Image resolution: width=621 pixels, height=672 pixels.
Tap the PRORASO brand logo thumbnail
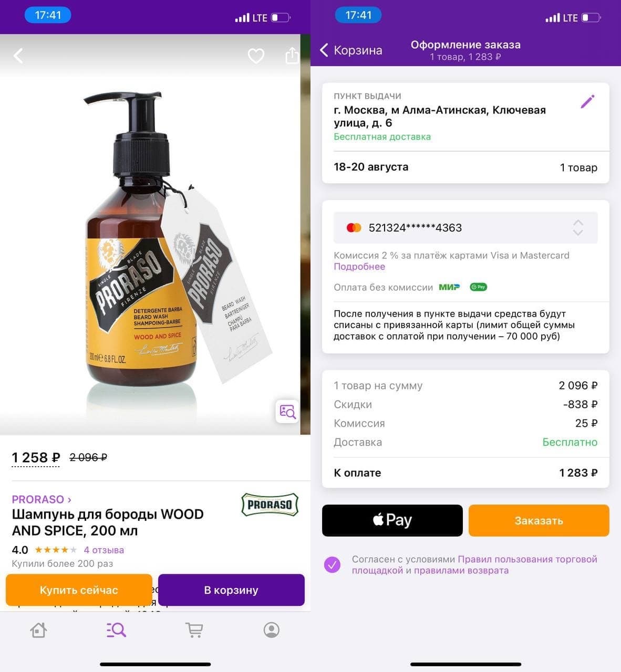pyautogui.click(x=270, y=505)
